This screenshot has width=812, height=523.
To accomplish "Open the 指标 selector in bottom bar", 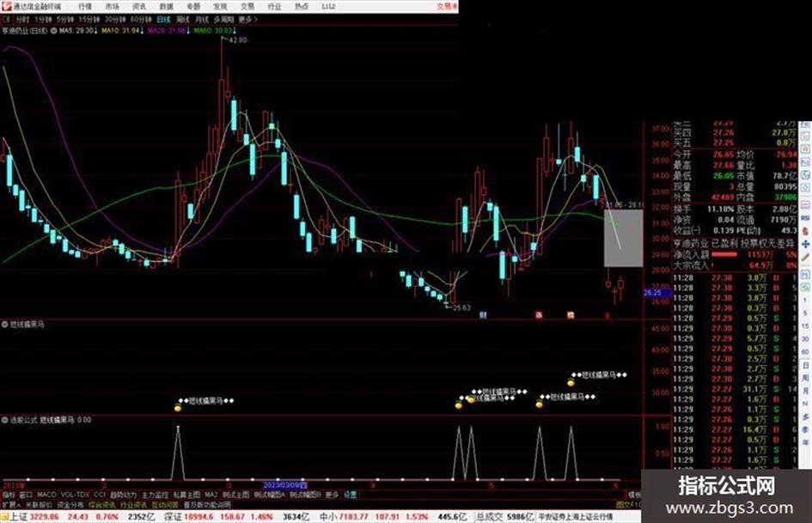I will [8, 495].
